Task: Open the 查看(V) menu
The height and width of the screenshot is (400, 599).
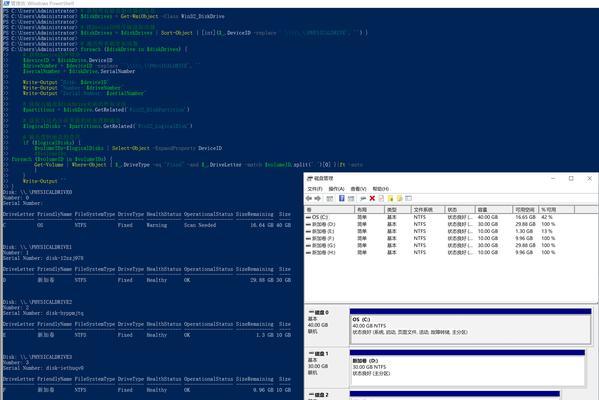Action: point(358,189)
